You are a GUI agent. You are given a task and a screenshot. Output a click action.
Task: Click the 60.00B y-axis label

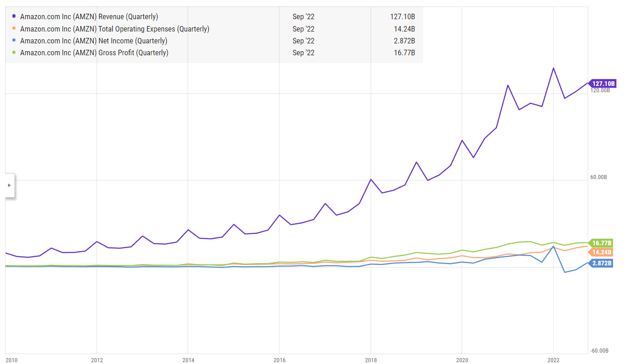(599, 177)
